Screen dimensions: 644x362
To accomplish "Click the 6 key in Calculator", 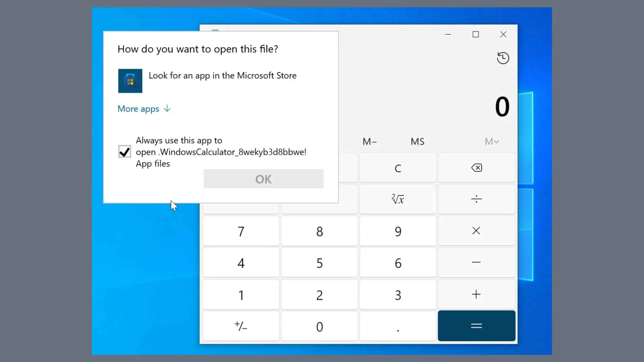I will tap(398, 262).
